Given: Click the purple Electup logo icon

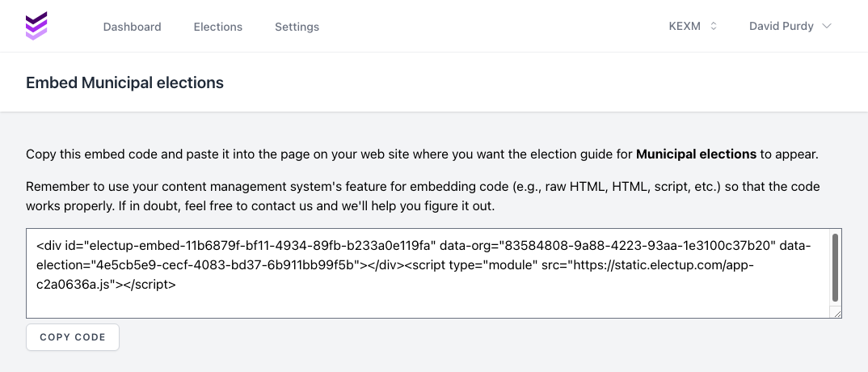Looking at the screenshot, I should click(36, 26).
